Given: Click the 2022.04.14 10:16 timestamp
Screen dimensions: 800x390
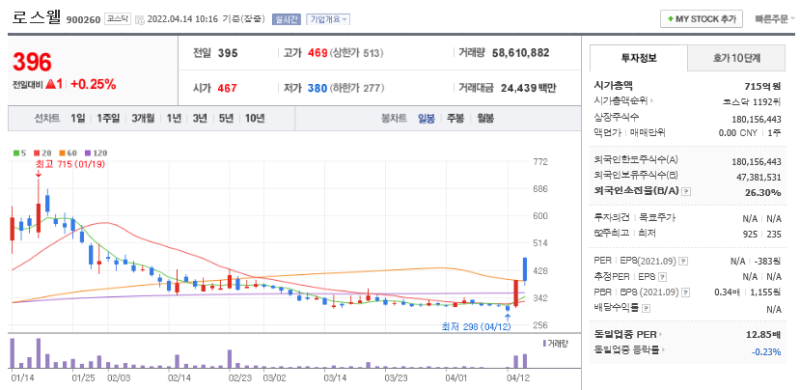Looking at the screenshot, I should 183,19.
